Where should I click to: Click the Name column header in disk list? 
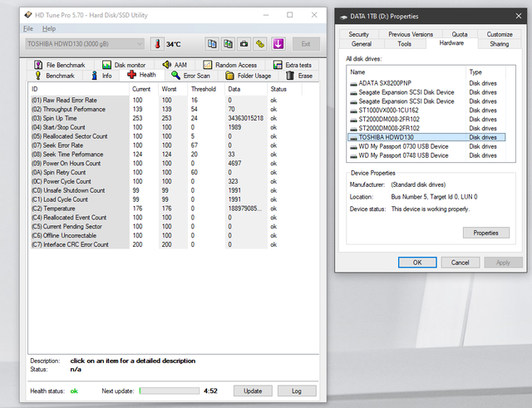pos(406,72)
